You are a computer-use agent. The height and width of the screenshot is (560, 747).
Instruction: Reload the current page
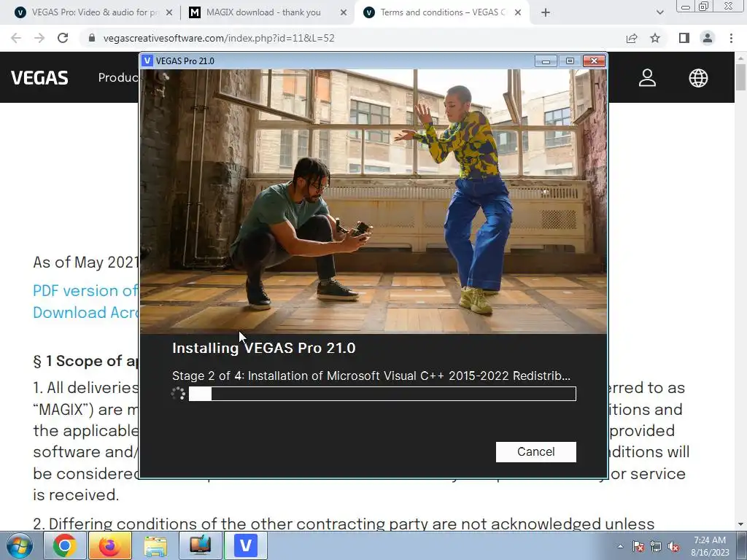point(63,38)
